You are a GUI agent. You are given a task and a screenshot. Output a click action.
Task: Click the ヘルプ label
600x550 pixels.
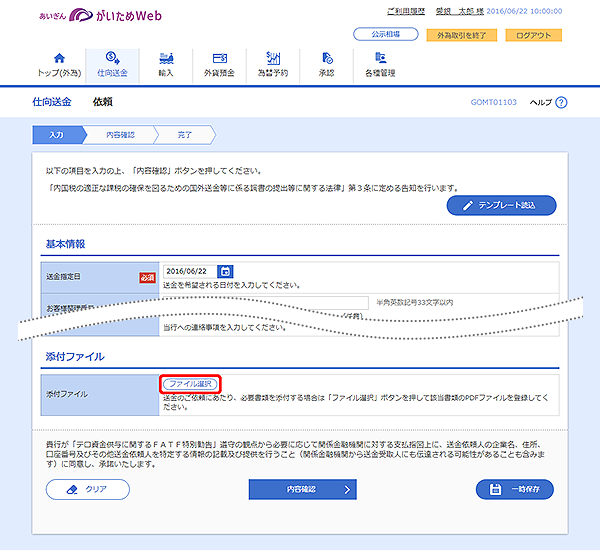point(541,102)
